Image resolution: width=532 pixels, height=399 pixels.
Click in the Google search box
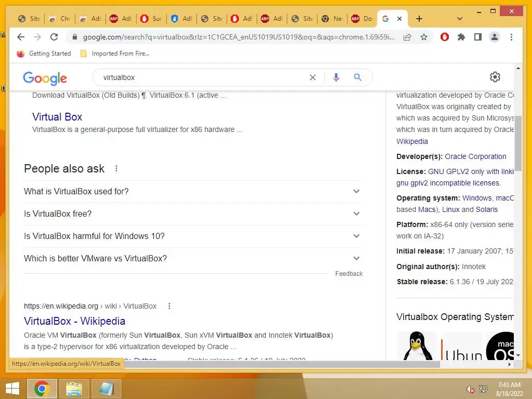coord(204,77)
